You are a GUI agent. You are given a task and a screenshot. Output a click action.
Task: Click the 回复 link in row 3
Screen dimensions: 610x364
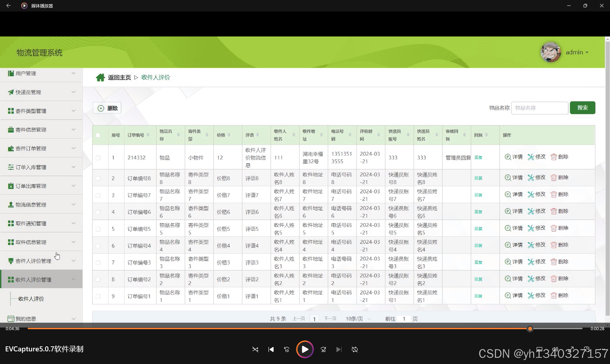(x=478, y=195)
